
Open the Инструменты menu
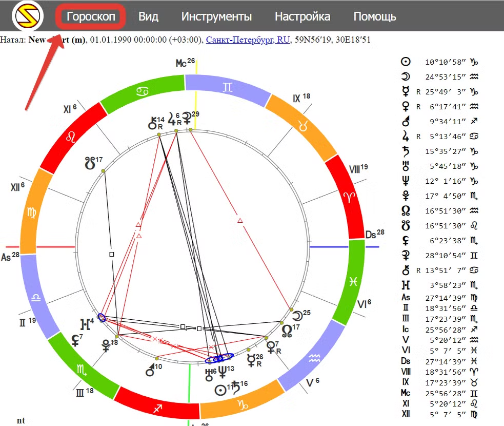(x=216, y=16)
